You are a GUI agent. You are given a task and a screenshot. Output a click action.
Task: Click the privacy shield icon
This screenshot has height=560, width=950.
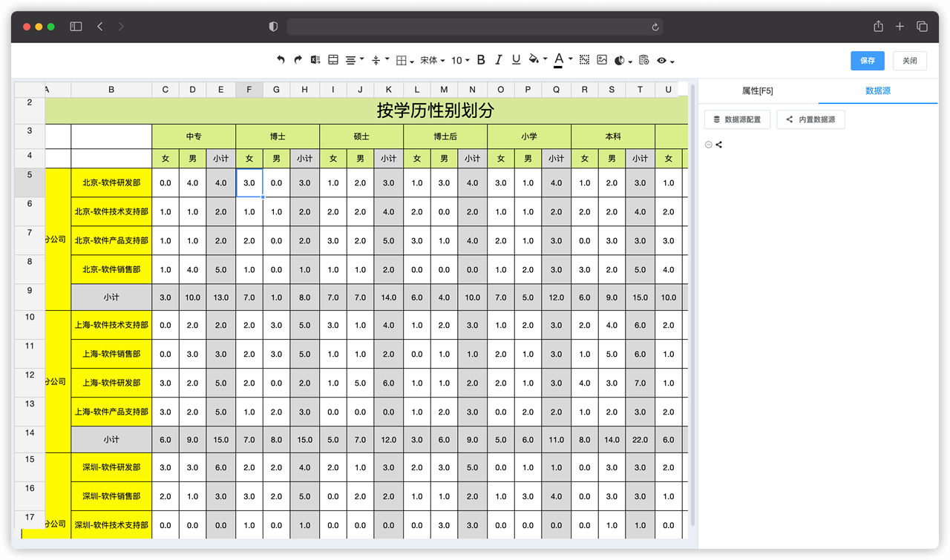[273, 27]
